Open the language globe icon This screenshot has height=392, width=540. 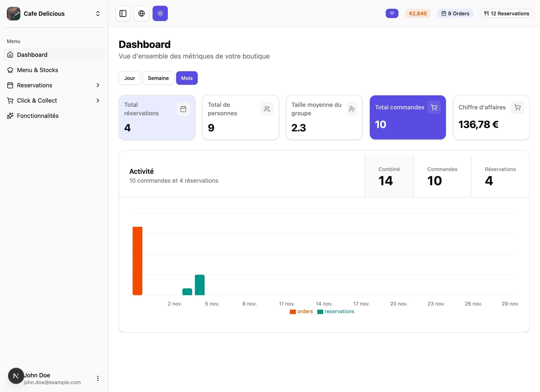pos(142,13)
